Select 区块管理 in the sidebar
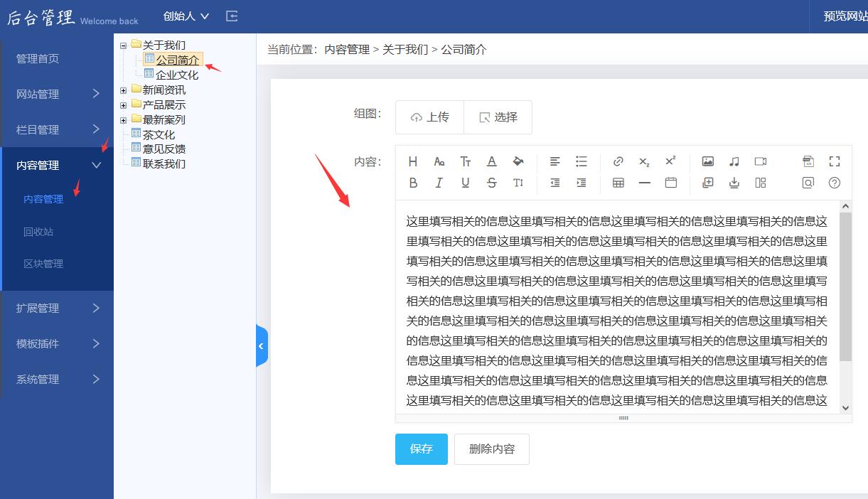The height and width of the screenshot is (499, 868). (x=43, y=264)
